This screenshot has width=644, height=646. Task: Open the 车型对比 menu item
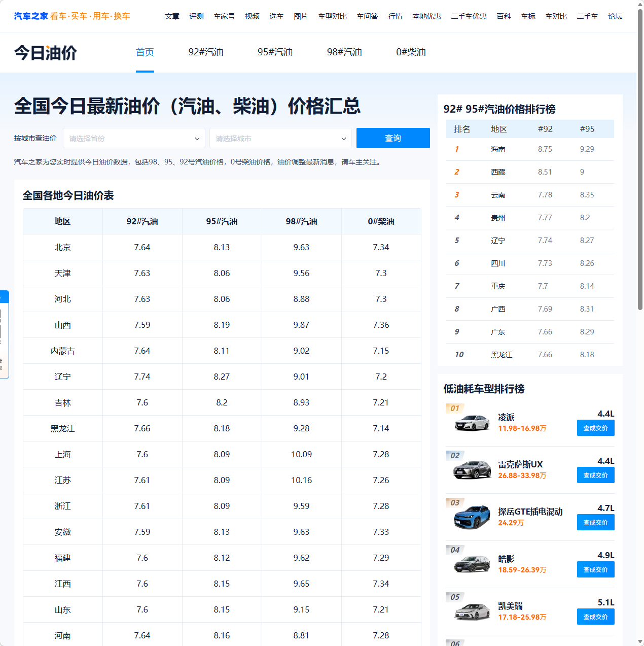point(332,16)
